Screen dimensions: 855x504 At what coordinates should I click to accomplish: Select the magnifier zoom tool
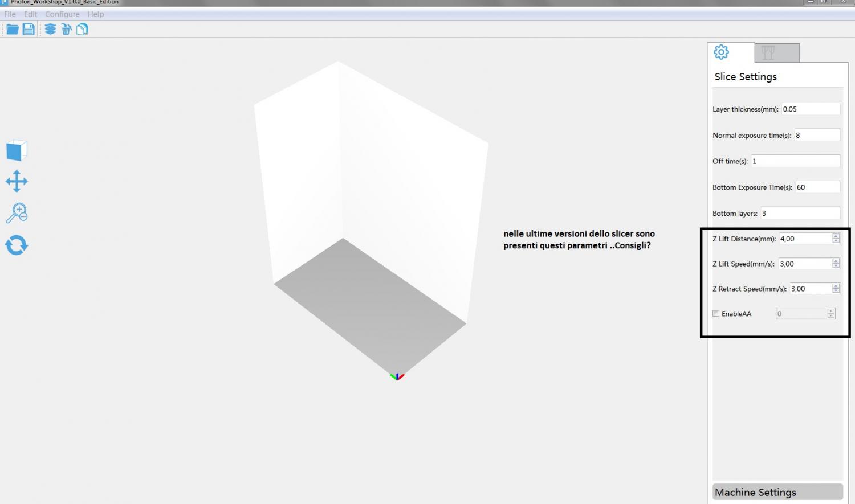coord(17,214)
